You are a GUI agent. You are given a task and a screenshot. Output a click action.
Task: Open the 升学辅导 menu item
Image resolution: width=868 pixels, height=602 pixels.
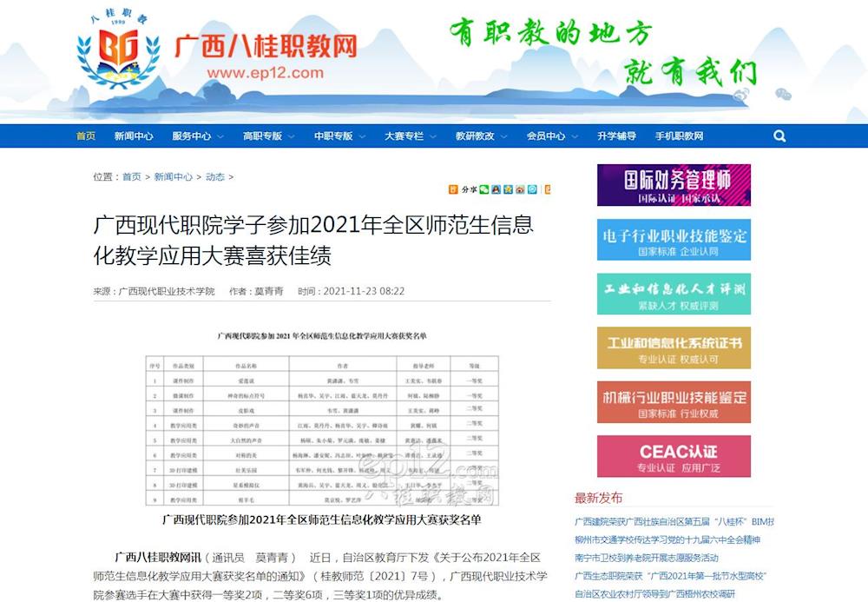(x=616, y=136)
